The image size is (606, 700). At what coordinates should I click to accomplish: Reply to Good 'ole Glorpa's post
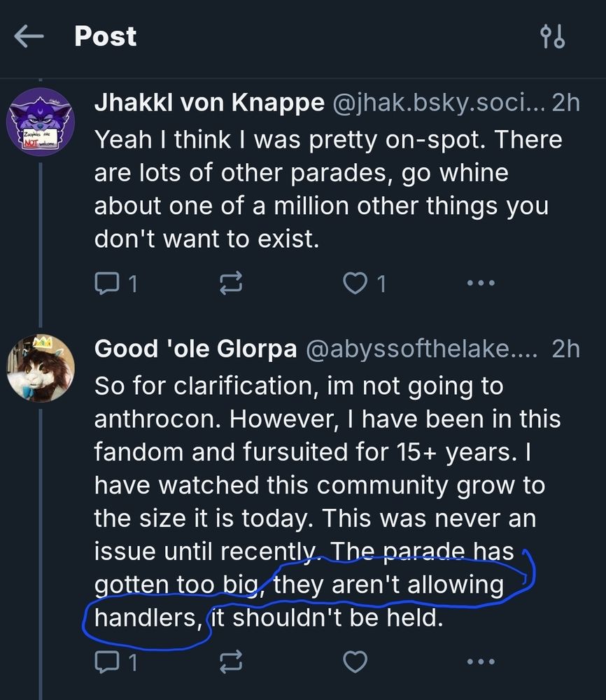point(106,661)
